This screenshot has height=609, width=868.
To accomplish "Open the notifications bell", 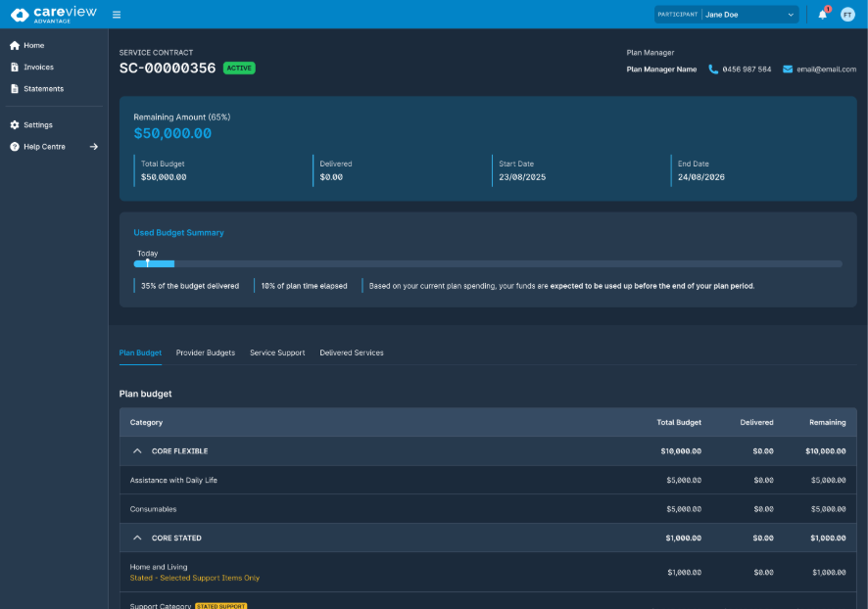I will pos(822,15).
